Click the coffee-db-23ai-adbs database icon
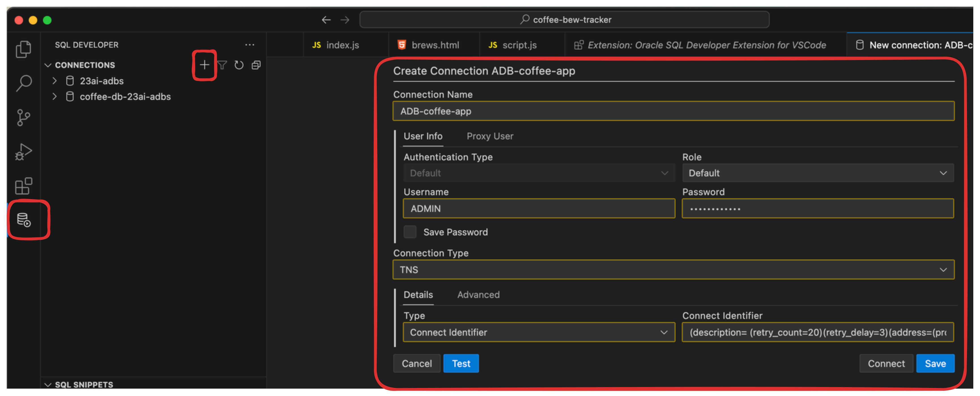This screenshot has width=980, height=396. pyautogui.click(x=70, y=97)
